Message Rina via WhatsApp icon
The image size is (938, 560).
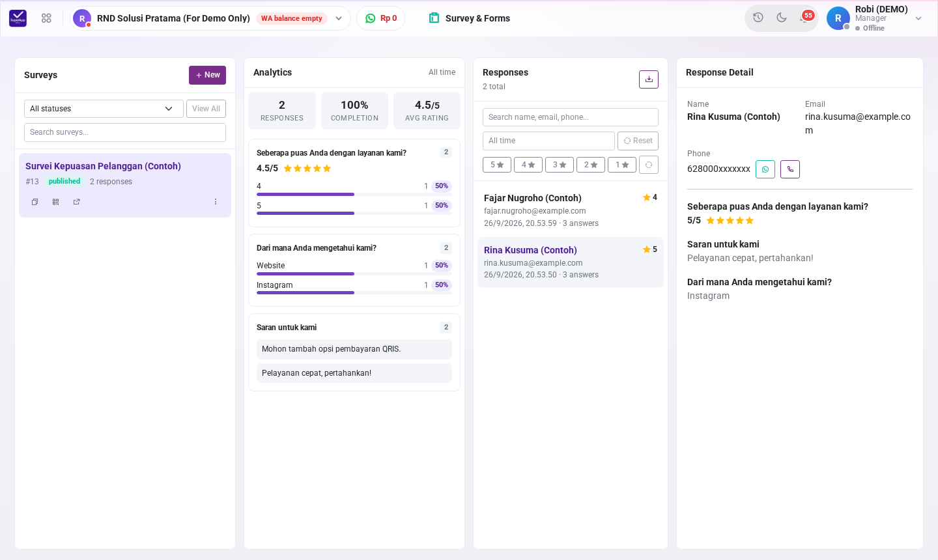pyautogui.click(x=765, y=169)
